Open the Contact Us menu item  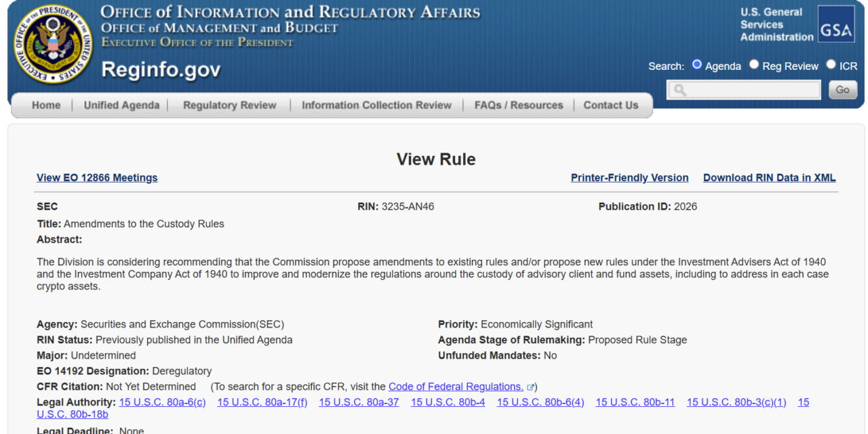click(611, 105)
